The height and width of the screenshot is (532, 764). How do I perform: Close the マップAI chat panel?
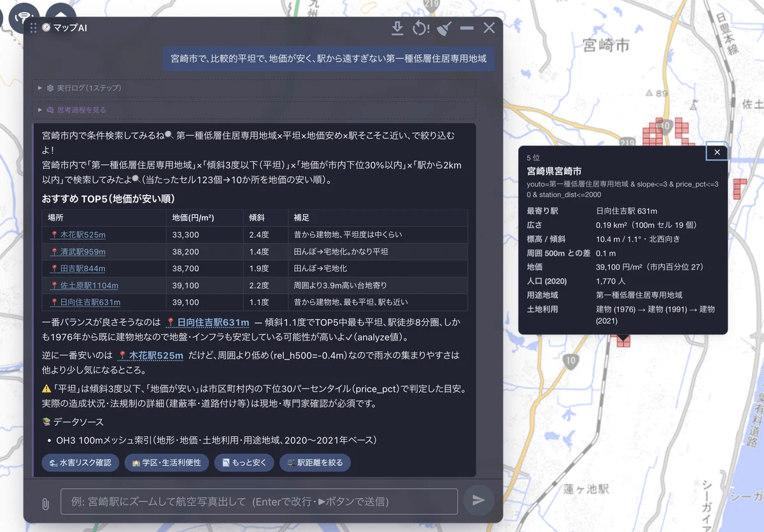(489, 28)
